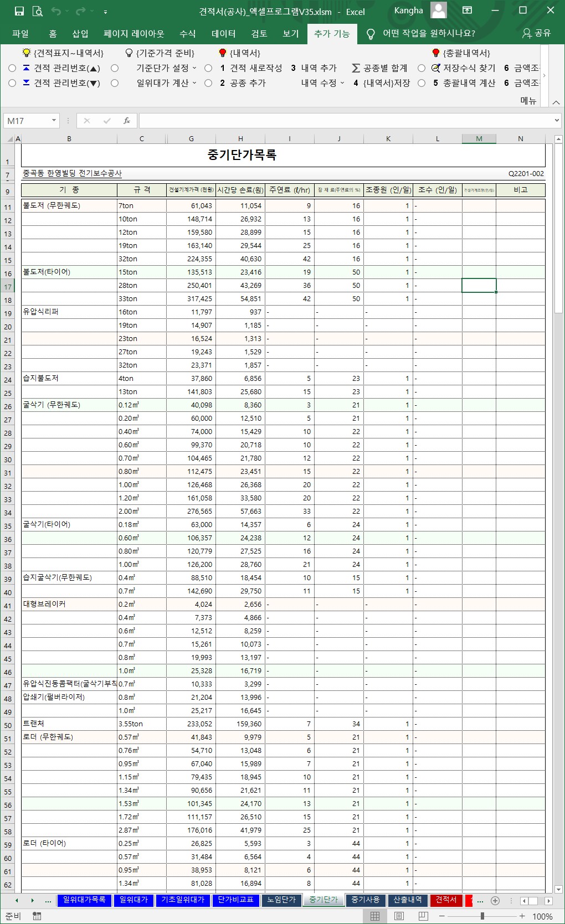Click the Undo arrow icon
Viewport: 565px width, 924px height.
click(56, 11)
